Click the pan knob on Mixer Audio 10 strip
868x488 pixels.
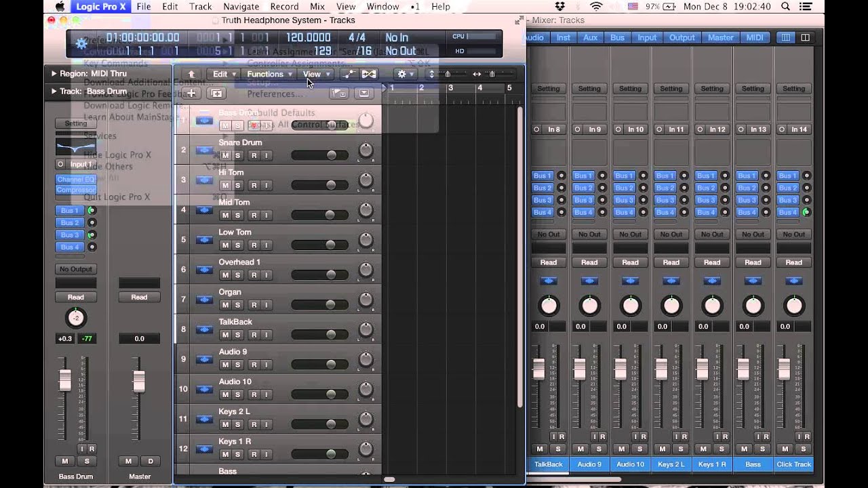tap(631, 306)
